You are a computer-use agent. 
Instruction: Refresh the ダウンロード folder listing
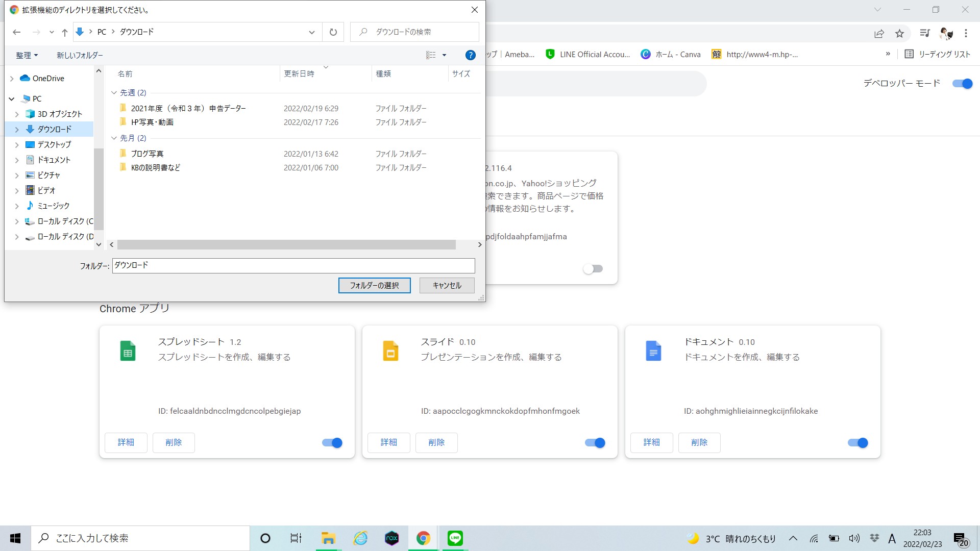[333, 32]
